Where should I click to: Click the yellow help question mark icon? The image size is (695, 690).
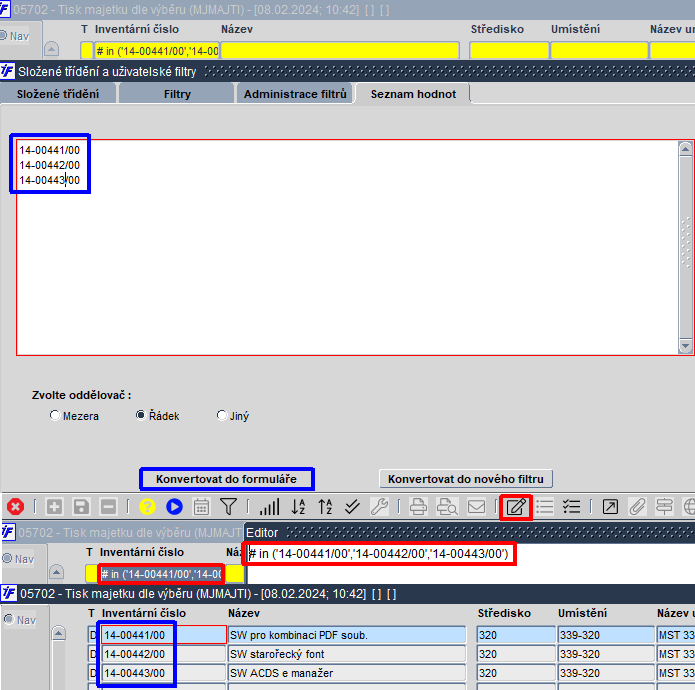coord(147,507)
